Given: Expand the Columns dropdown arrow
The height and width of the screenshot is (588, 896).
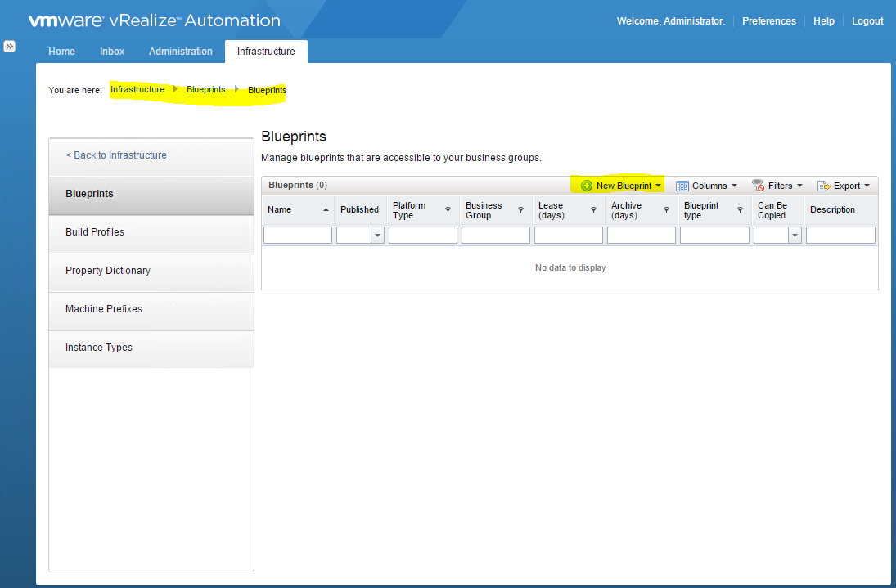Looking at the screenshot, I should 734,186.
